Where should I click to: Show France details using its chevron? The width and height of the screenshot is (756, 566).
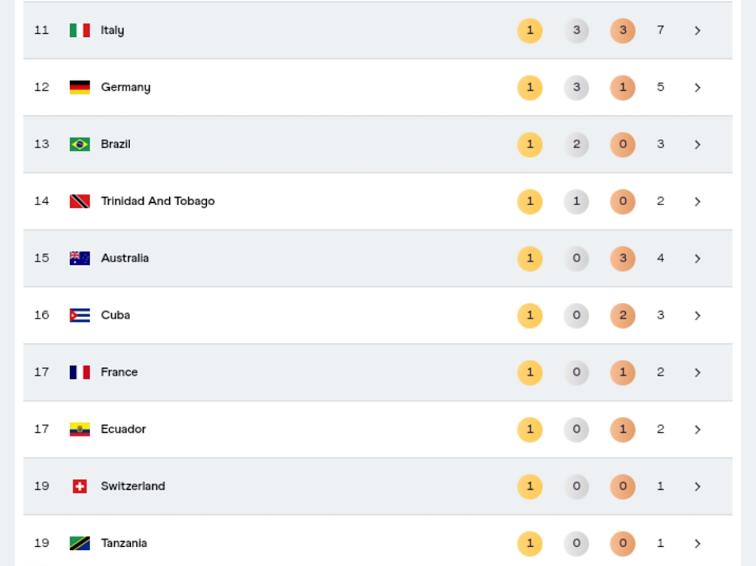point(697,372)
